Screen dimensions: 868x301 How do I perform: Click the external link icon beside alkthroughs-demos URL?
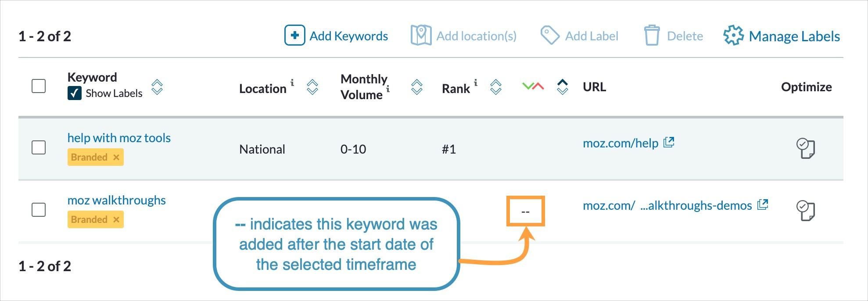tap(764, 204)
